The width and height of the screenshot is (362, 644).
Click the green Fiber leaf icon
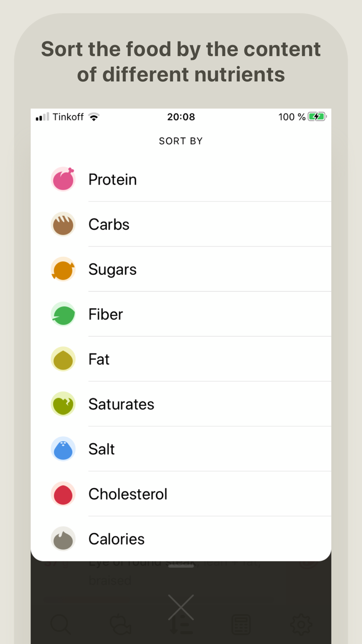coord(63,314)
